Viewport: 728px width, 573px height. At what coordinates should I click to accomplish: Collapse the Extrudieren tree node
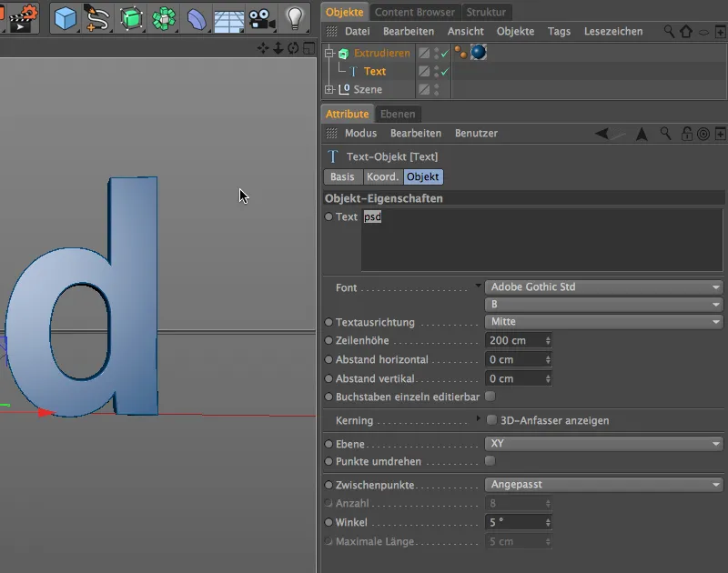pyautogui.click(x=329, y=53)
